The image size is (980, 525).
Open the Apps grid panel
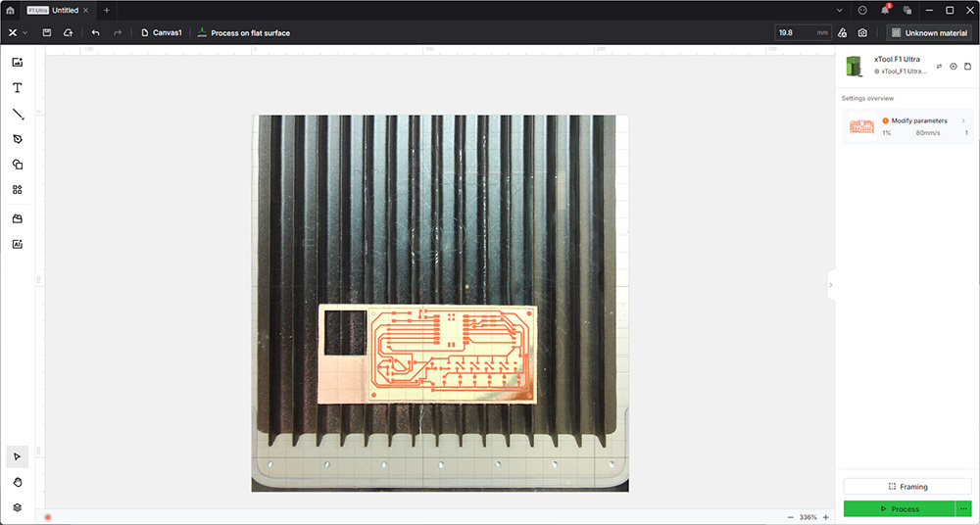coord(18,189)
